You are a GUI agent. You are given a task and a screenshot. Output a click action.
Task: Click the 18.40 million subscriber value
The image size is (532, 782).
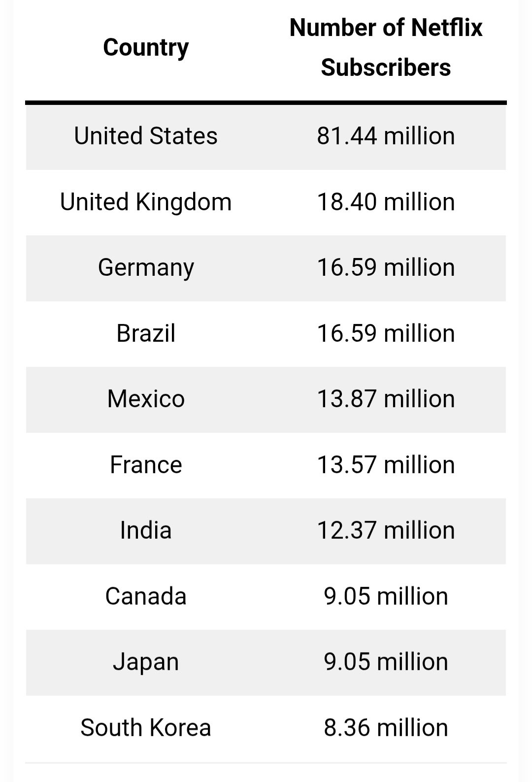(386, 202)
